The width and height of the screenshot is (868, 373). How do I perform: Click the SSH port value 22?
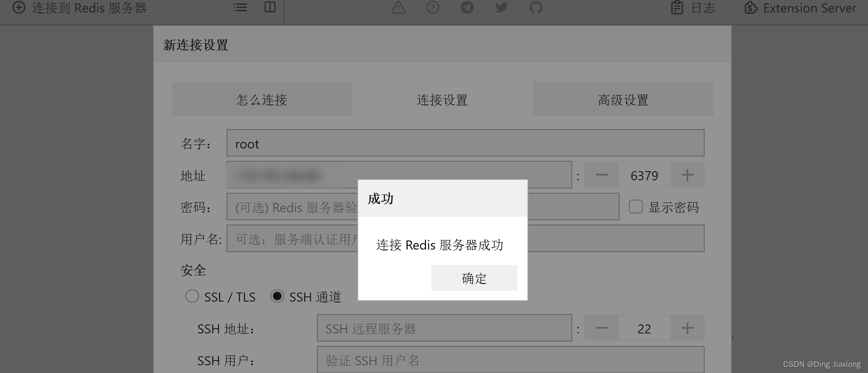tap(644, 328)
